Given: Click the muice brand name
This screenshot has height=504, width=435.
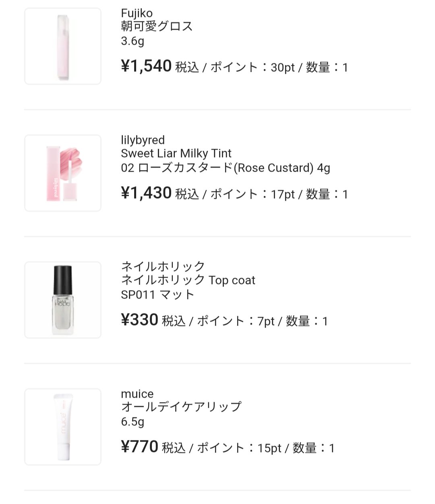Looking at the screenshot, I should coord(137,394).
